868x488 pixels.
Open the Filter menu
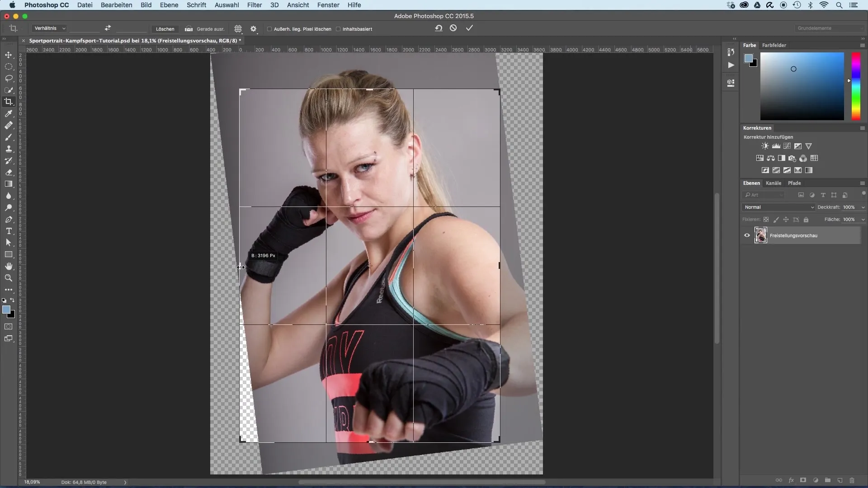pyautogui.click(x=255, y=5)
